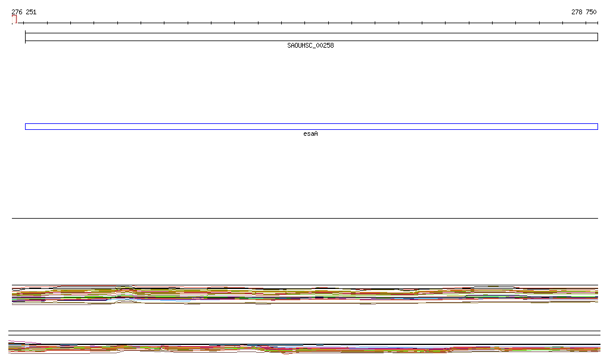Screen dimensions: 610x364
Task: Click the first tick mark after the red marker
Action: tap(24, 23)
